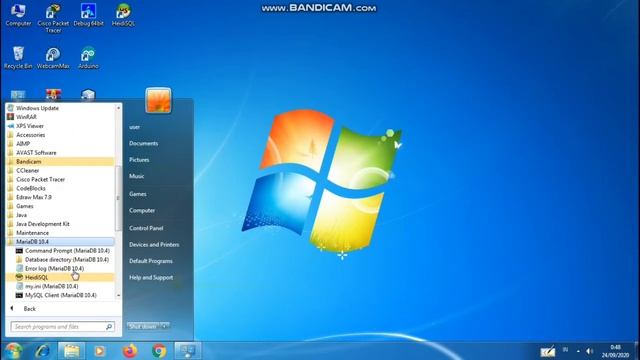Expand the Bandicam folder
This screenshot has height=360, width=640.
click(x=60, y=162)
